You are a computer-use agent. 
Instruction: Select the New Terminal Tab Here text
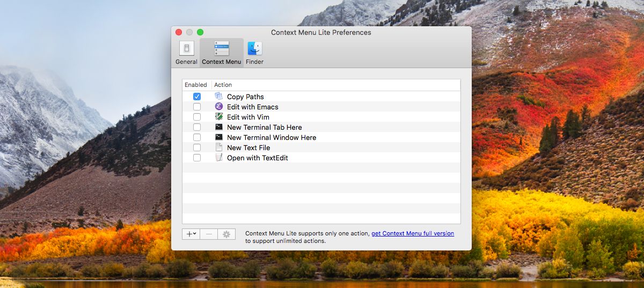coord(265,128)
